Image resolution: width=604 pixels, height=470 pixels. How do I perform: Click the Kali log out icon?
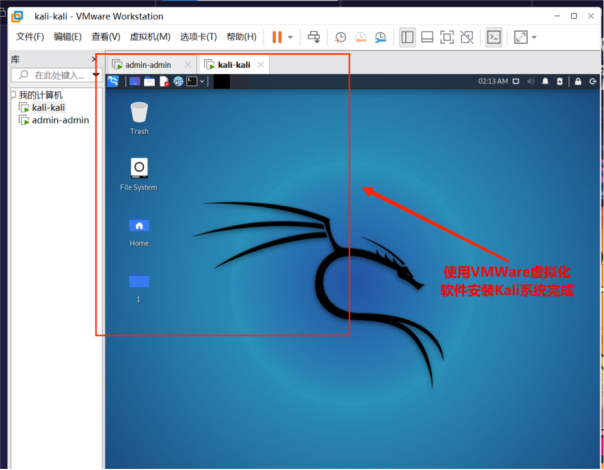click(593, 81)
